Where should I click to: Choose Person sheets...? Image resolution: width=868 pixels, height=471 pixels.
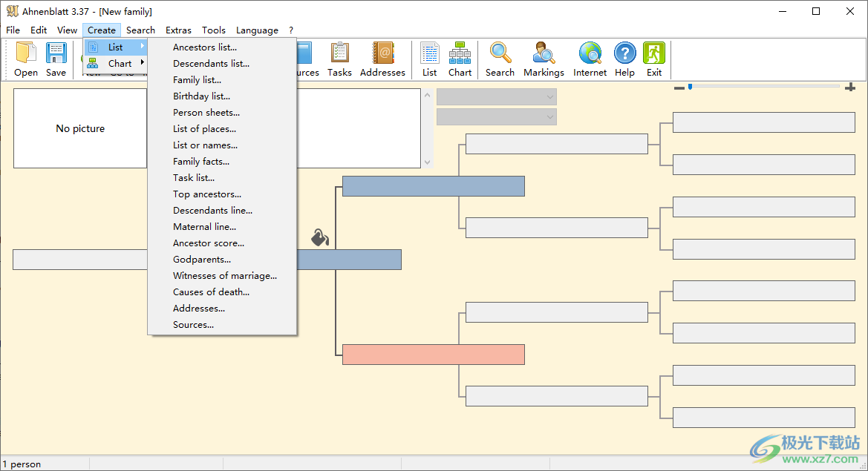tap(206, 113)
